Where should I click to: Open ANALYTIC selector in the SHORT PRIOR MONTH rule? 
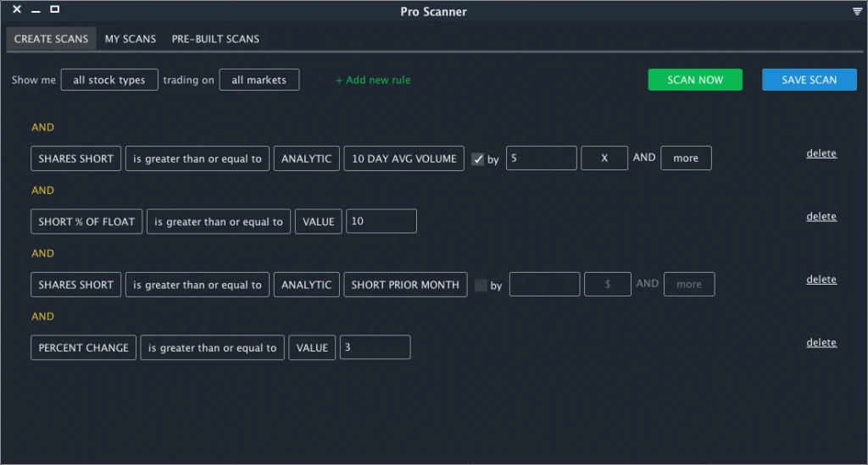tap(306, 285)
